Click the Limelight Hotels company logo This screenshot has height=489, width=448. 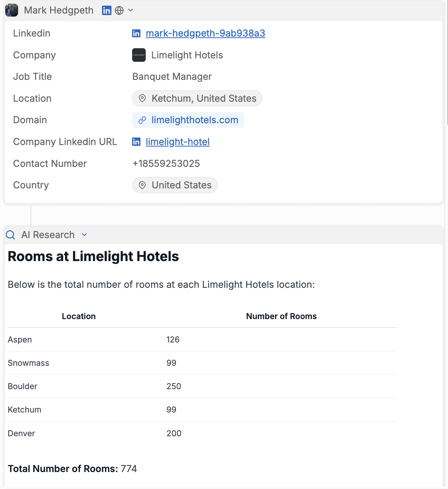(x=139, y=55)
